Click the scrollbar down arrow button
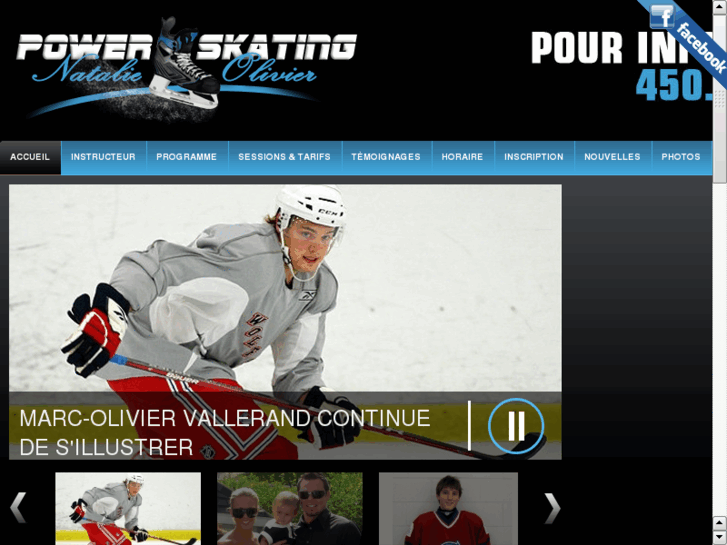The height and width of the screenshot is (545, 727). point(720,539)
